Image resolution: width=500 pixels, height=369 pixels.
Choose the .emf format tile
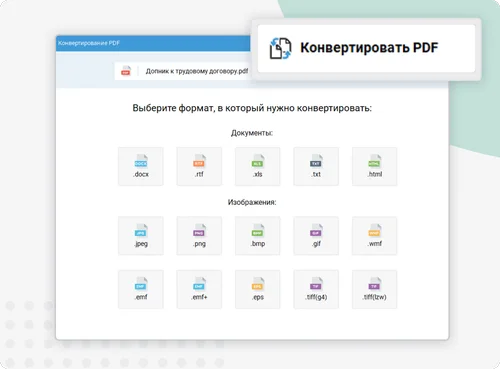[141, 289]
